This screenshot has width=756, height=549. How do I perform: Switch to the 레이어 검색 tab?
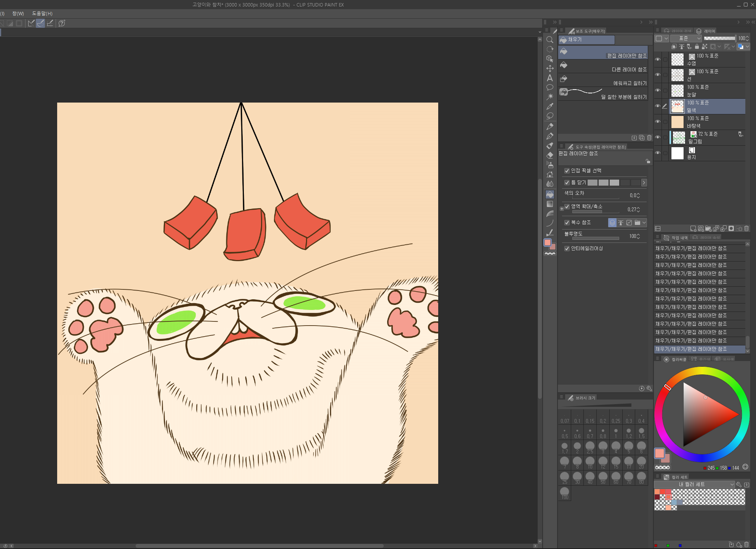pyautogui.click(x=678, y=31)
